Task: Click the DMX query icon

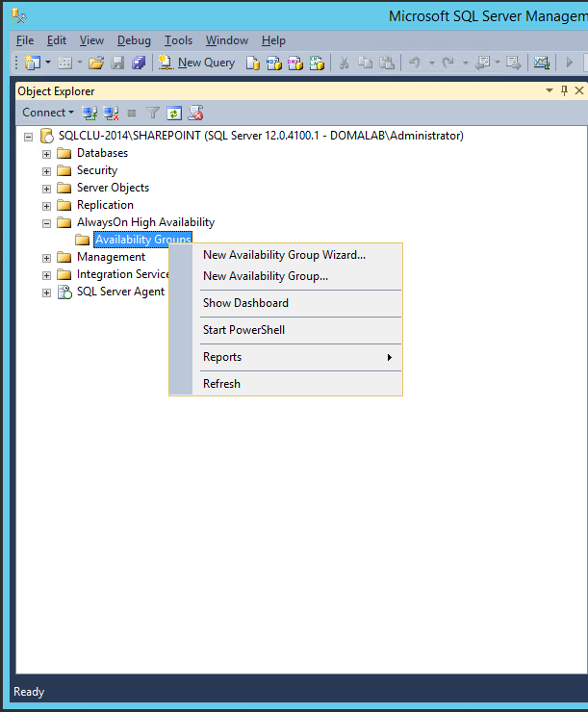Action: click(294, 63)
